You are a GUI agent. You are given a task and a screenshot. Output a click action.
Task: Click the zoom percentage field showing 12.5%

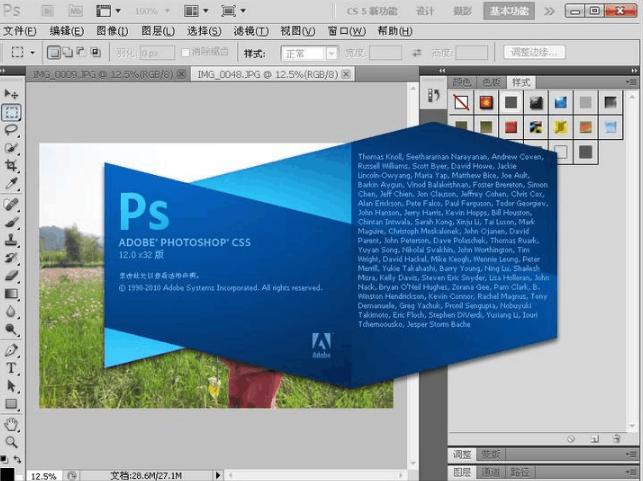pyautogui.click(x=42, y=475)
